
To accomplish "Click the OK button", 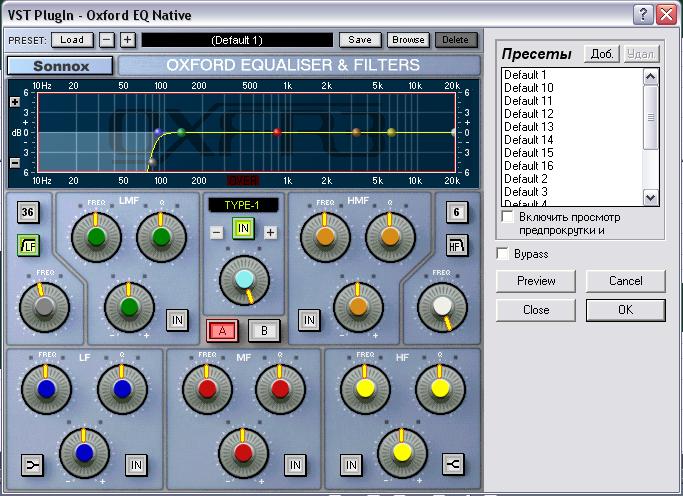I will click(x=626, y=310).
